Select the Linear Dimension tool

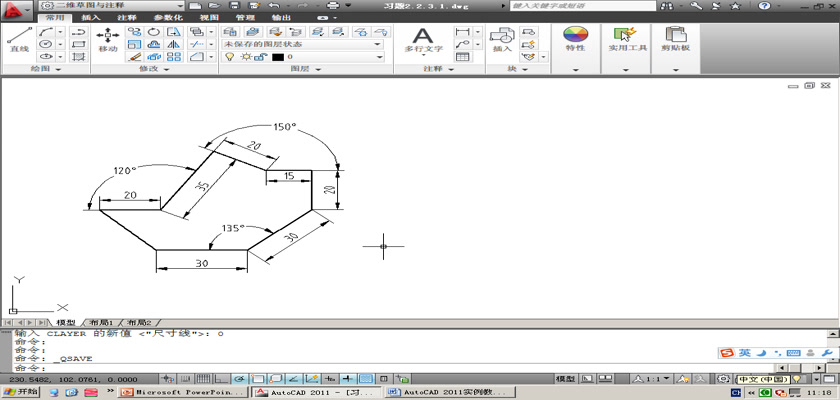pyautogui.click(x=462, y=32)
